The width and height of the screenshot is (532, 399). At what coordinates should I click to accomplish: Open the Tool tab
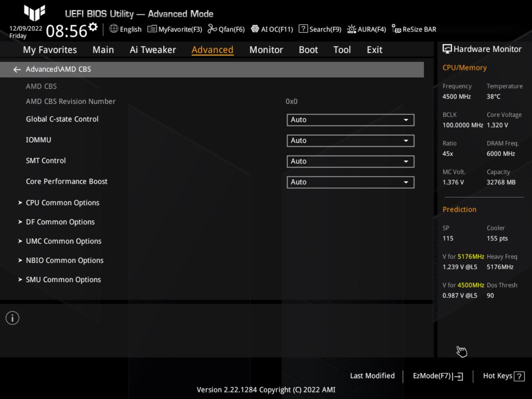(342, 50)
